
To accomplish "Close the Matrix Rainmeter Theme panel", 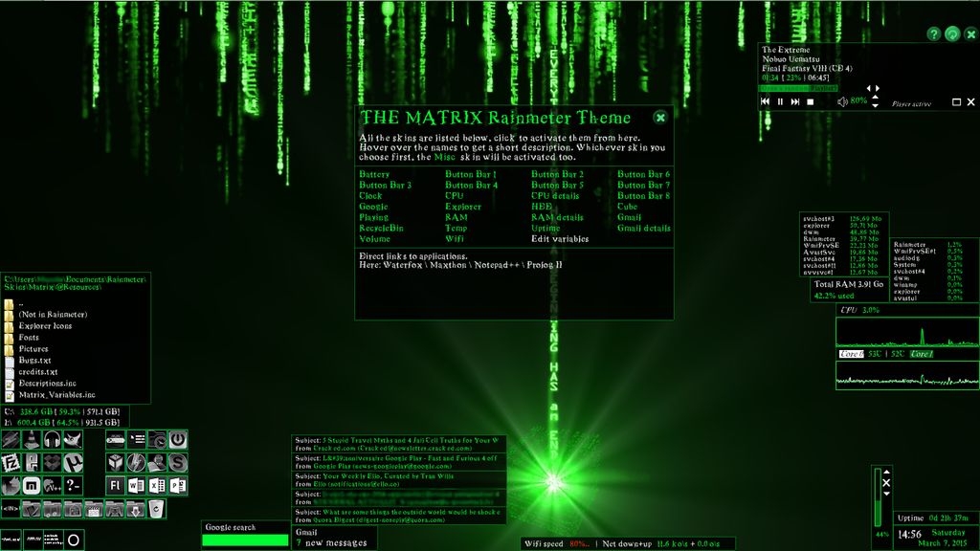I will tap(660, 118).
